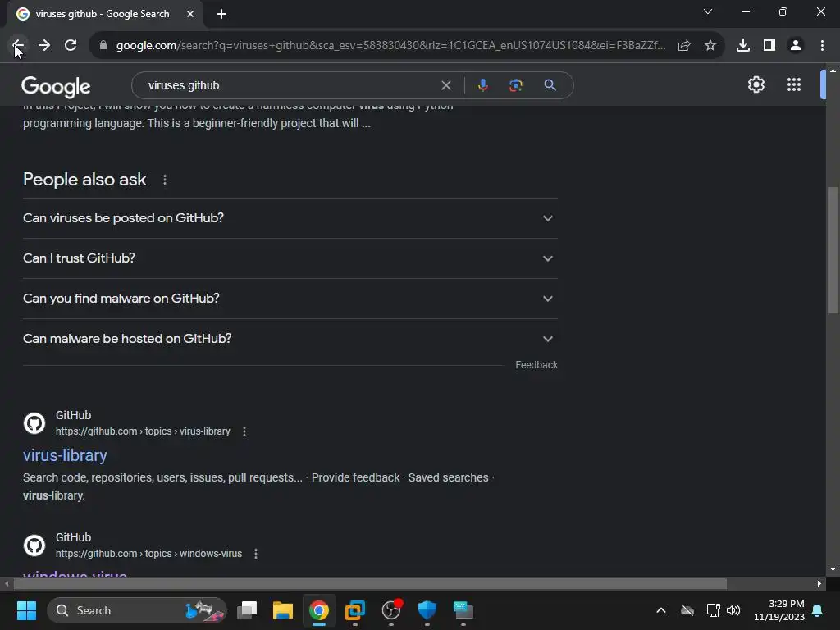The height and width of the screenshot is (630, 840).
Task: Click GitHub favicon of virus-library result
Action: pyautogui.click(x=34, y=423)
